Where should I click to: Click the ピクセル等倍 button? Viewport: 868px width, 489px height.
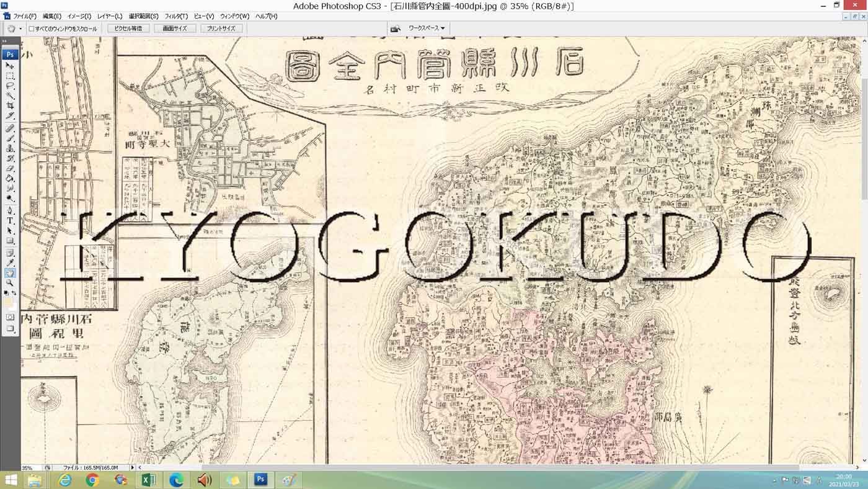128,29
